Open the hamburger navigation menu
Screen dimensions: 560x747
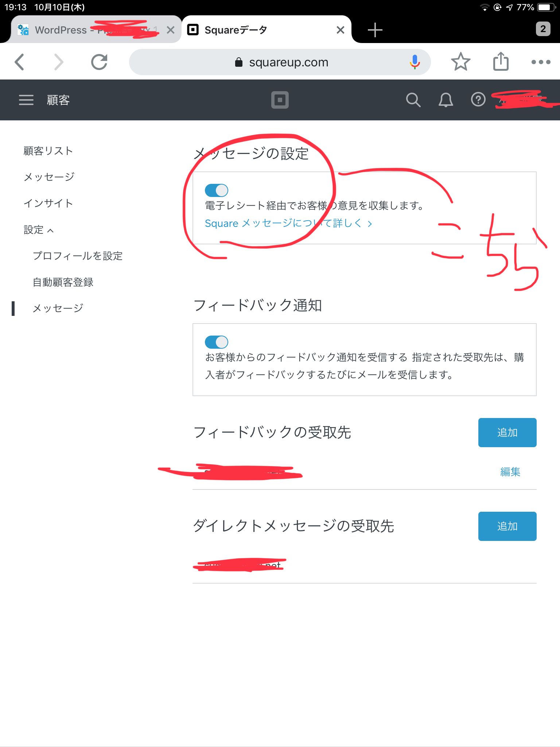(26, 100)
